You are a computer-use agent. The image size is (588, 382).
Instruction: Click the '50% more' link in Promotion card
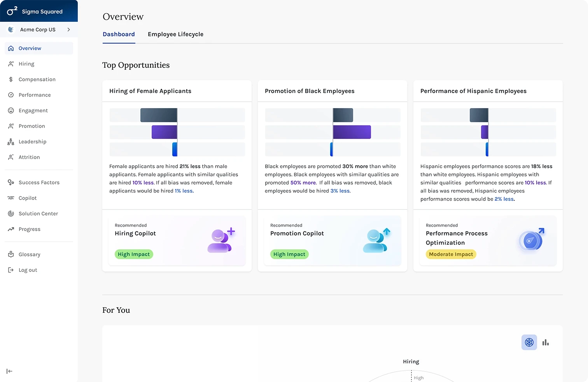[x=303, y=182]
